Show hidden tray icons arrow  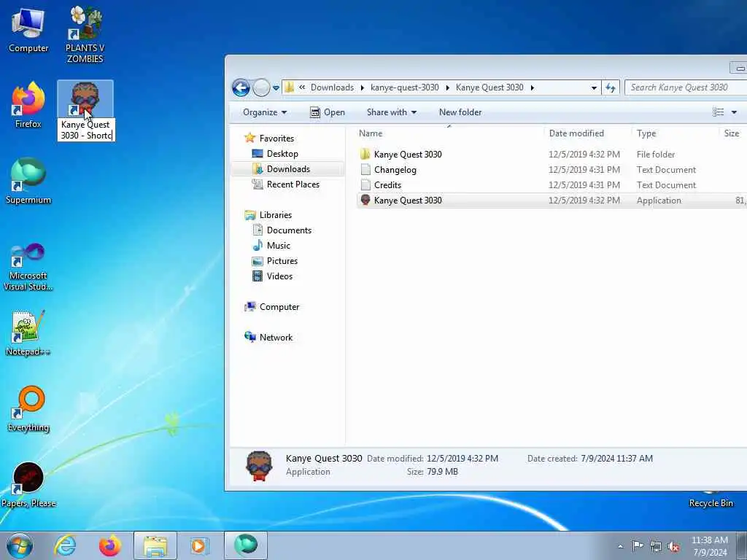pos(620,546)
